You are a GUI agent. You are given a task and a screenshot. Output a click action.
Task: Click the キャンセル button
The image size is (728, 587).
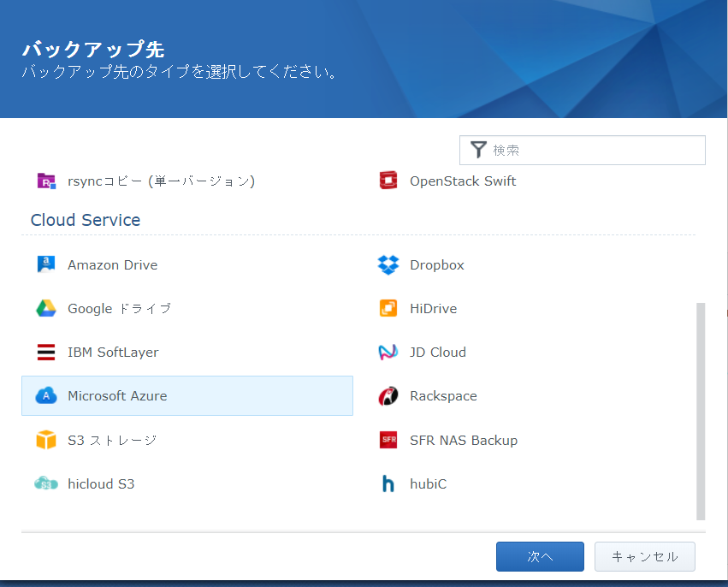pyautogui.click(x=645, y=556)
